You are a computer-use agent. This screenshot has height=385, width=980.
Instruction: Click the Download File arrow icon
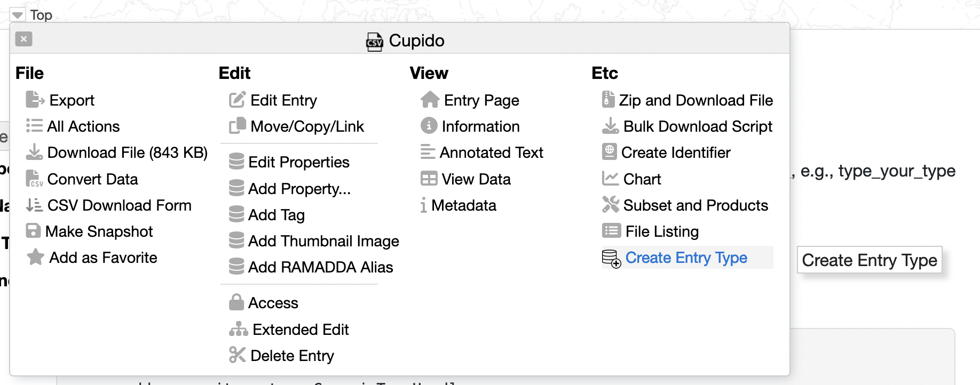pos(34,152)
